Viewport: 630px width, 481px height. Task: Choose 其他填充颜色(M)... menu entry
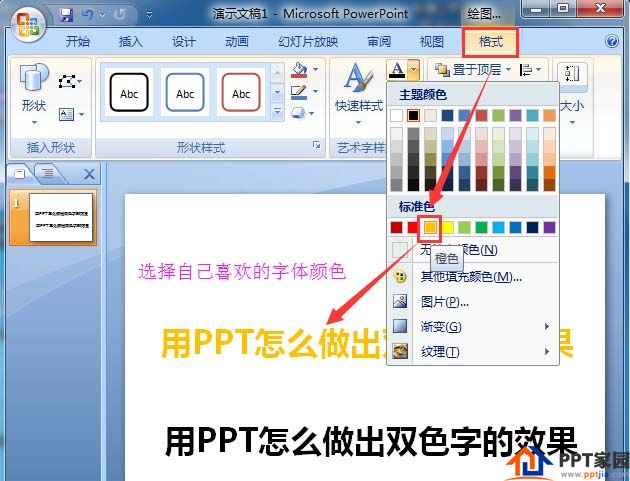pos(471,277)
